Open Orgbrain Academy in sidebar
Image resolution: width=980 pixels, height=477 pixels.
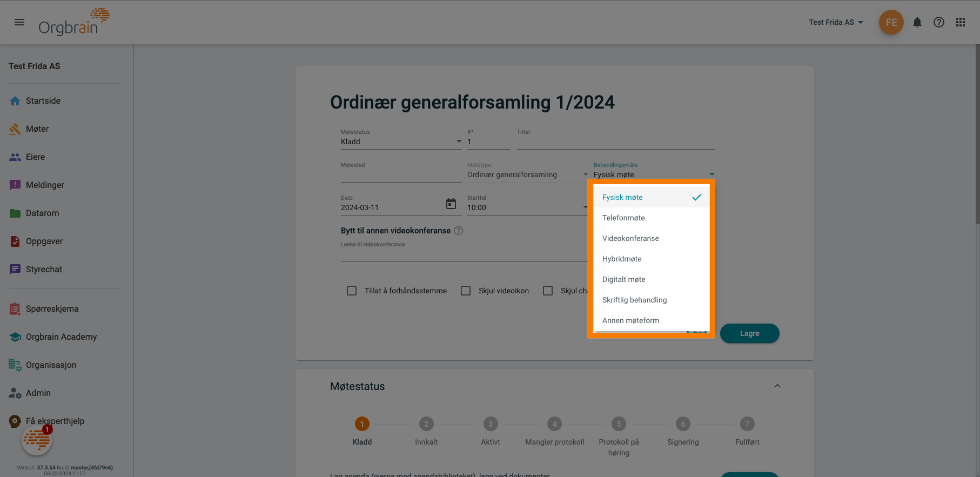[x=62, y=337]
